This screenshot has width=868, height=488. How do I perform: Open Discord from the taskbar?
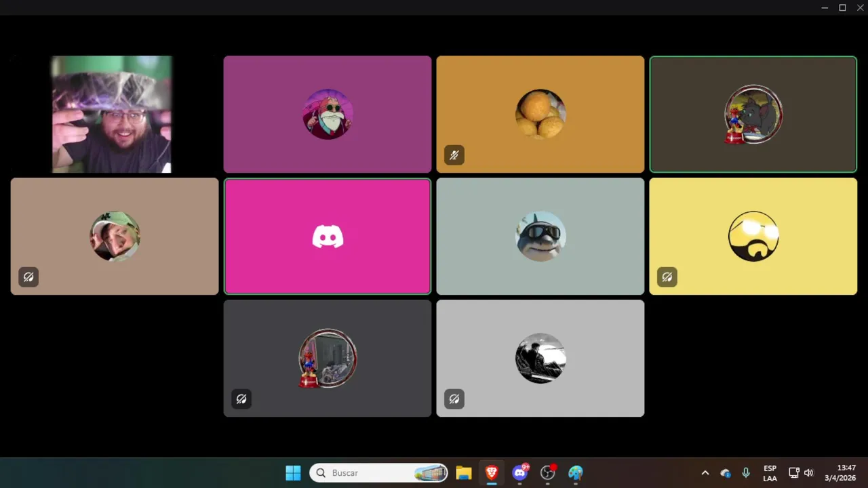tap(520, 473)
